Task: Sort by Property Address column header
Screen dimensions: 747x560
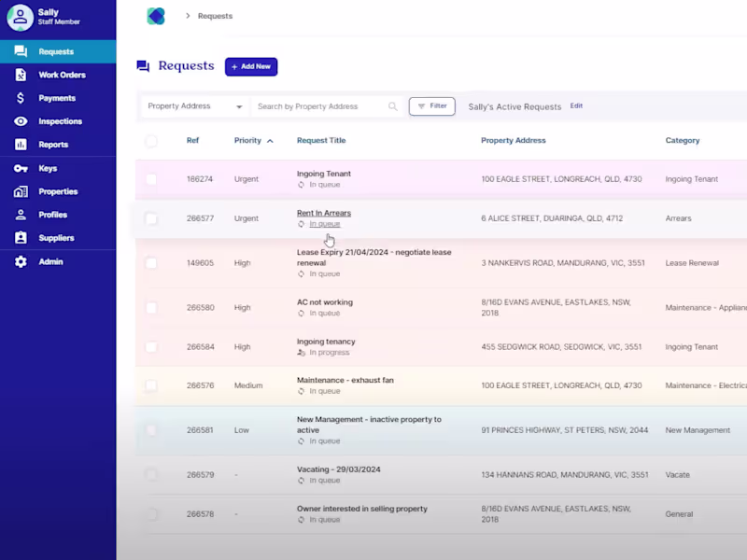Action: [x=513, y=141]
